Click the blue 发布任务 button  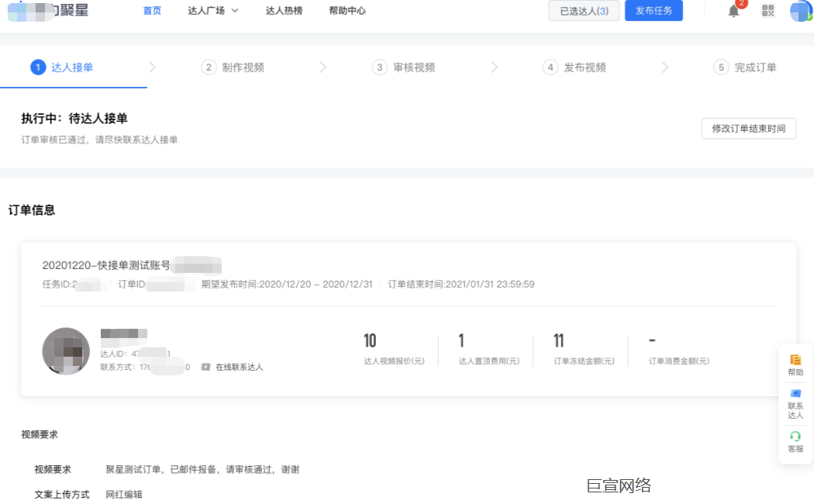[654, 11]
